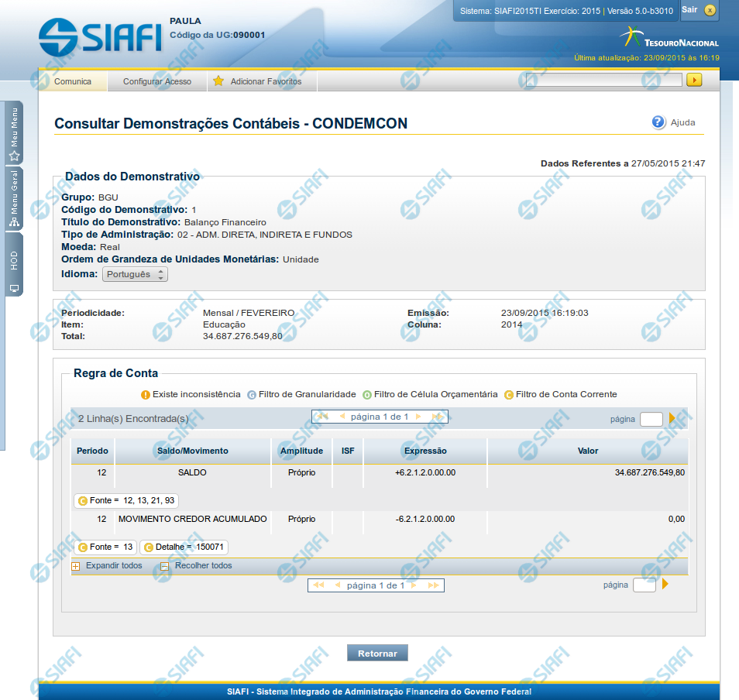Screen dimensions: 739x700
Task: Click the Ajuda help icon
Action: (x=658, y=122)
